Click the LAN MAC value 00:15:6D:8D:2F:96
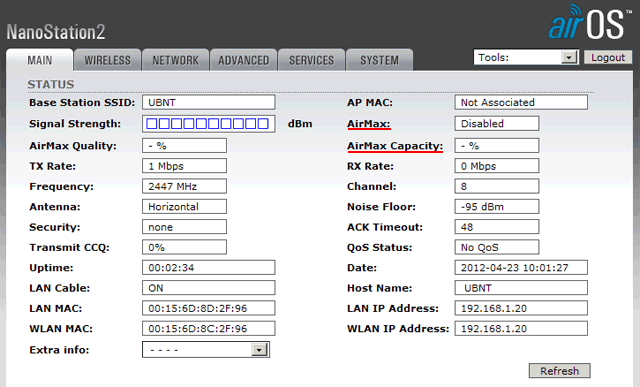Image resolution: width=640 pixels, height=387 pixels. (x=209, y=308)
